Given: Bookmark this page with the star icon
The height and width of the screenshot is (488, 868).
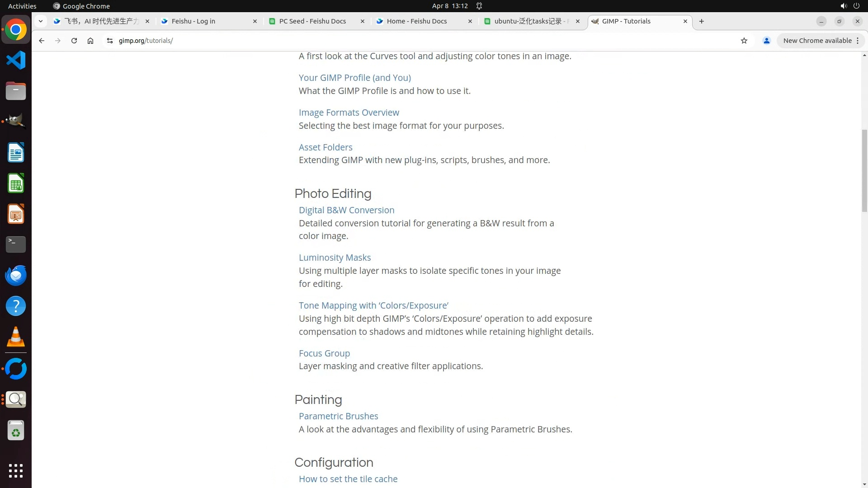Looking at the screenshot, I should (x=744, y=41).
